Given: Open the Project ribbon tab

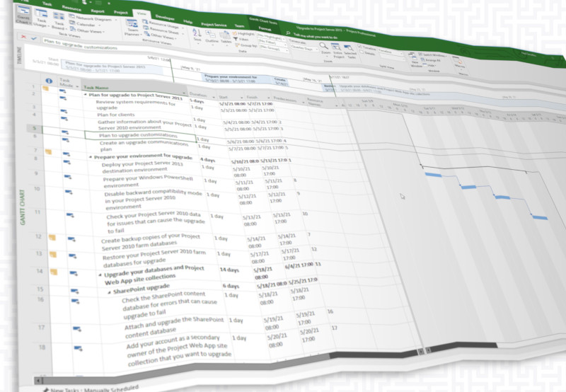Looking at the screenshot, I should [120, 12].
